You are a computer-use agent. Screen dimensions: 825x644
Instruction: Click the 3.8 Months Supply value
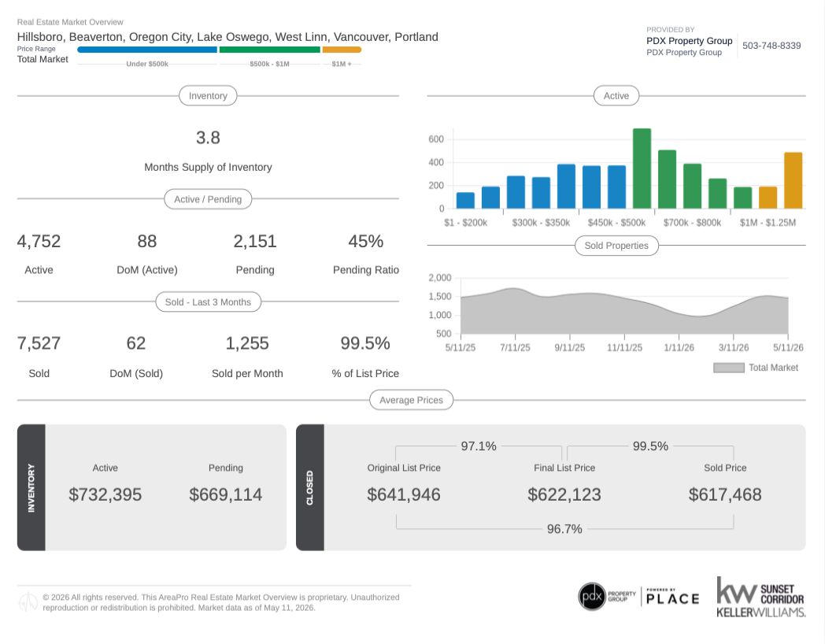click(208, 138)
